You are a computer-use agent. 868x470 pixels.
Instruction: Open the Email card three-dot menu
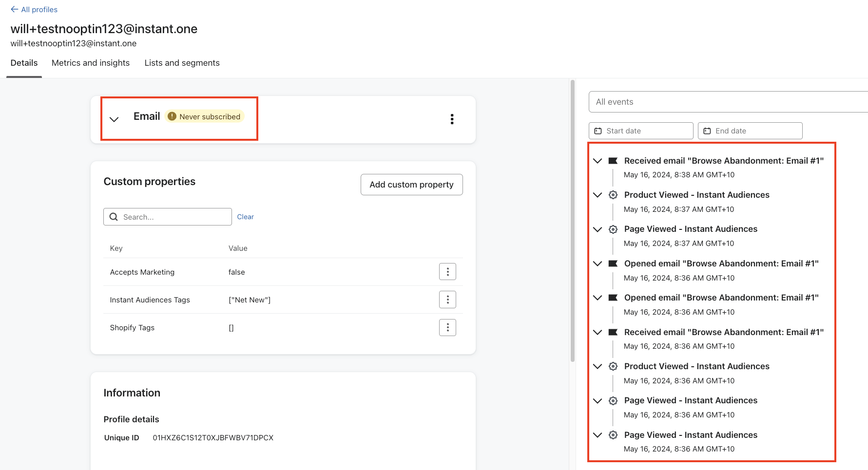point(452,119)
